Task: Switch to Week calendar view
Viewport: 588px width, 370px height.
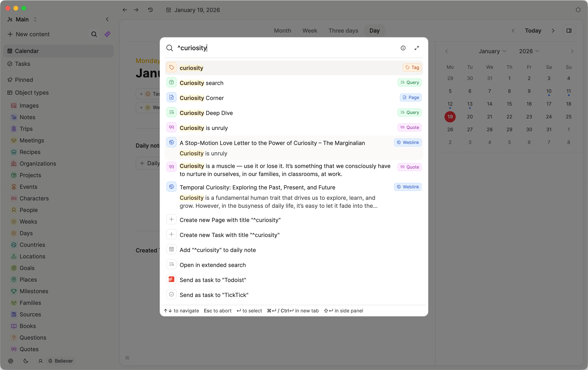Action: click(310, 31)
